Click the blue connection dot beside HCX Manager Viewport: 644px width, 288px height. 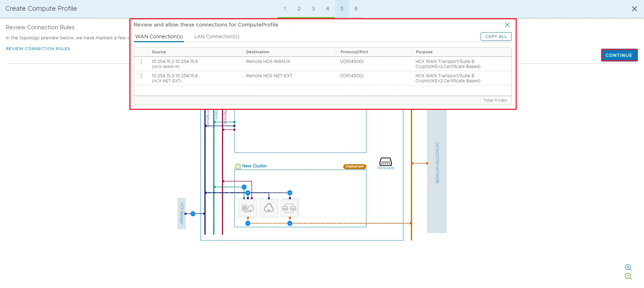point(193,214)
